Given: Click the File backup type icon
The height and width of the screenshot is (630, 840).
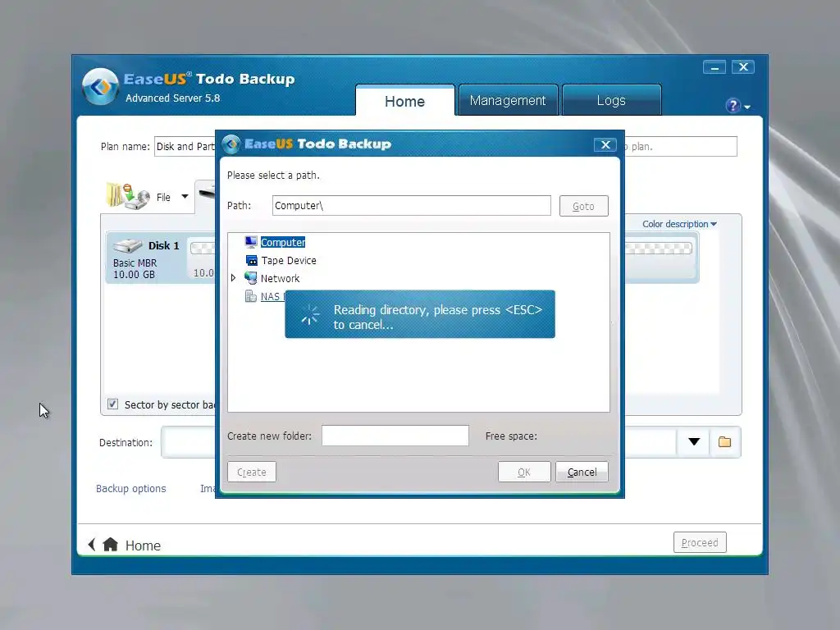Looking at the screenshot, I should point(128,196).
